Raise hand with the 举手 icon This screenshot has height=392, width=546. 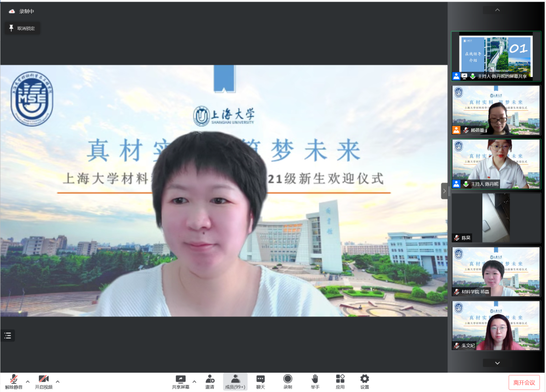(315, 381)
